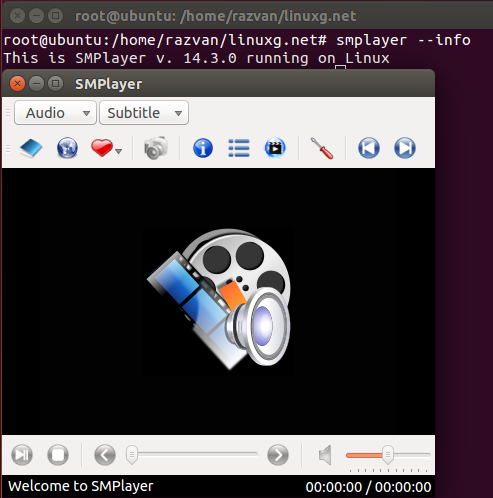Take screenshot with the camera icon
Viewport: 493px width, 498px height.
tap(156, 148)
